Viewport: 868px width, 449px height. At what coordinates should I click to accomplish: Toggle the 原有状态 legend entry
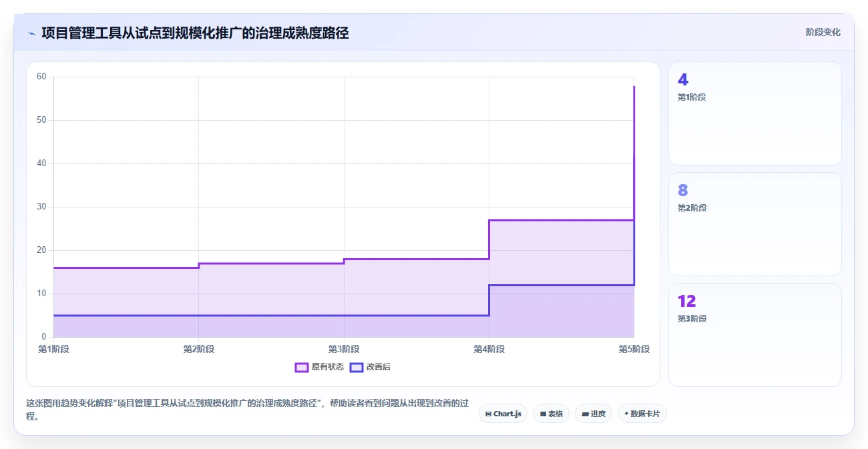point(320,367)
